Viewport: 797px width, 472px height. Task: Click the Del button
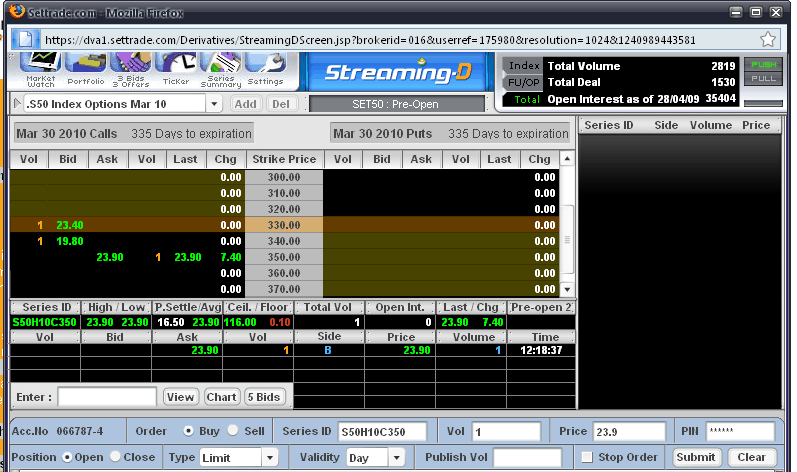coord(281,104)
